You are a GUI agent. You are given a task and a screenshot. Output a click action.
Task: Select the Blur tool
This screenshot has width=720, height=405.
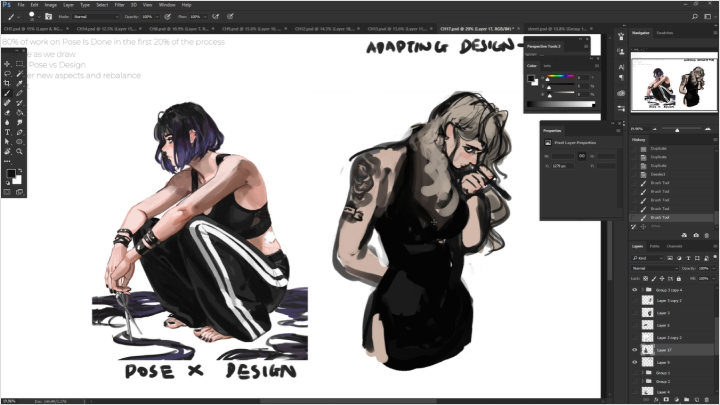[x=7, y=122]
